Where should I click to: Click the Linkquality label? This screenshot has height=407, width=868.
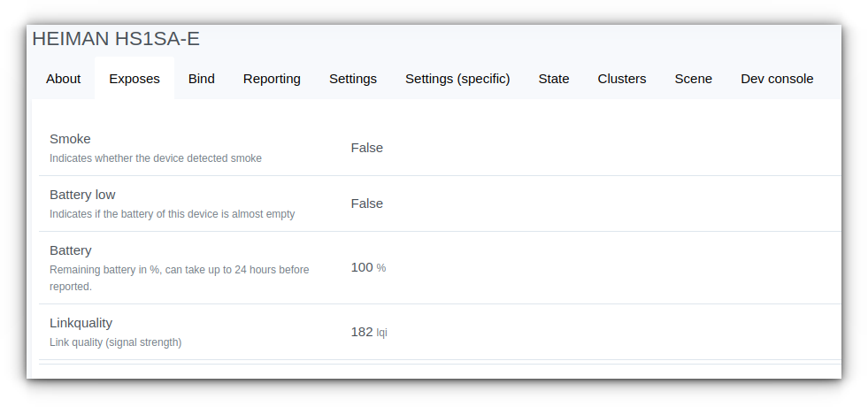81,322
